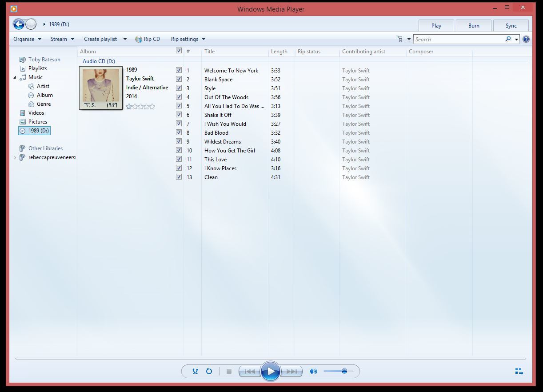
Task: Open the Create playlist dropdown arrow
Action: click(125, 39)
